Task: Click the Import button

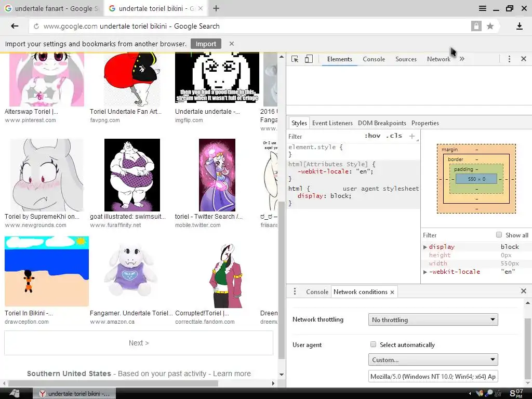Action: coord(206,44)
